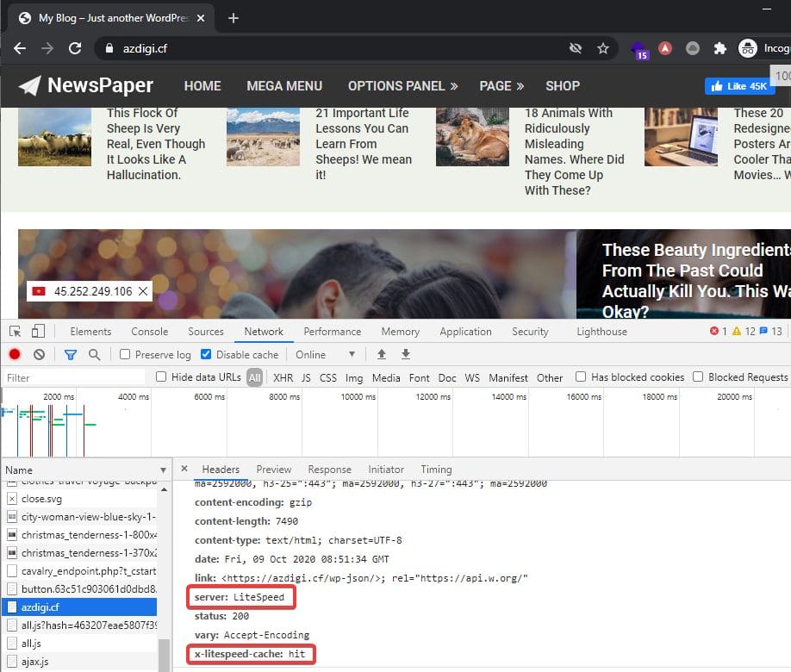Stop recording network log
This screenshot has width=791, height=672.
[x=15, y=354]
